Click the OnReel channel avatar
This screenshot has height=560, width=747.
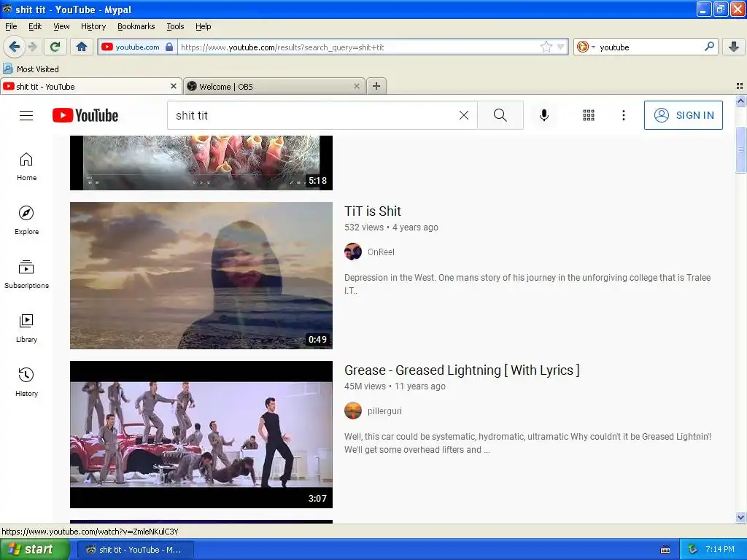coord(352,252)
